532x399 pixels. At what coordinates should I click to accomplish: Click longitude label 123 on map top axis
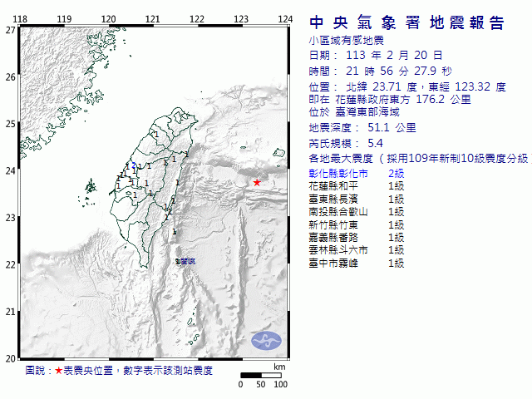[241, 19]
